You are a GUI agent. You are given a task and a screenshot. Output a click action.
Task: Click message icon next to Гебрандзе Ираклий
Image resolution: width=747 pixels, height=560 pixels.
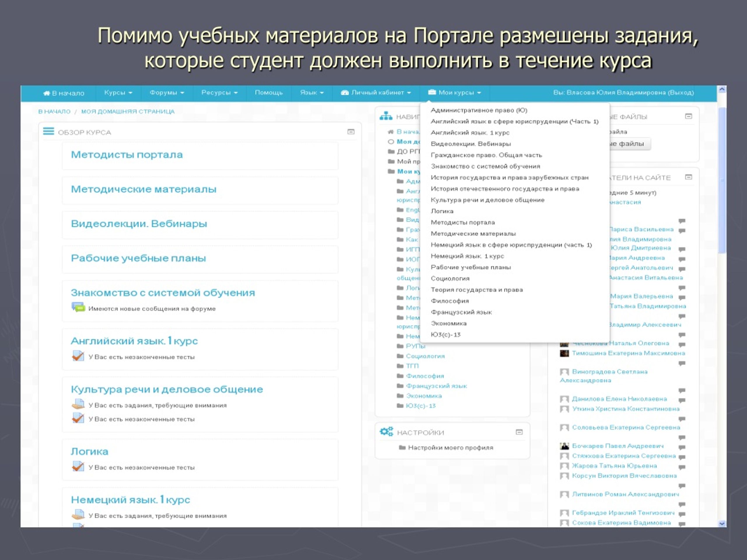tap(682, 515)
